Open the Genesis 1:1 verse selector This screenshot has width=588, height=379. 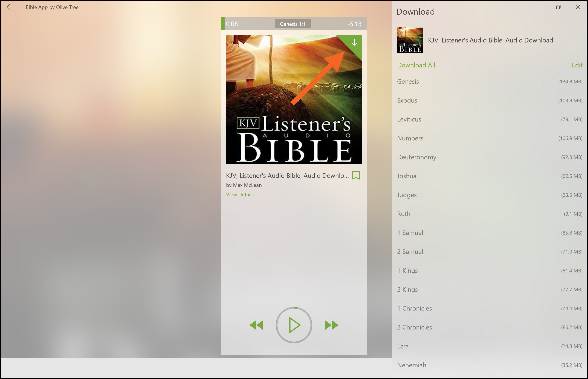pyautogui.click(x=292, y=24)
